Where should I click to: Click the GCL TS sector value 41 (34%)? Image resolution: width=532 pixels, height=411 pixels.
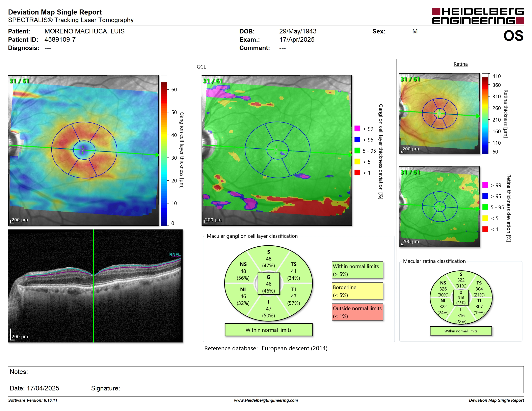point(294,274)
